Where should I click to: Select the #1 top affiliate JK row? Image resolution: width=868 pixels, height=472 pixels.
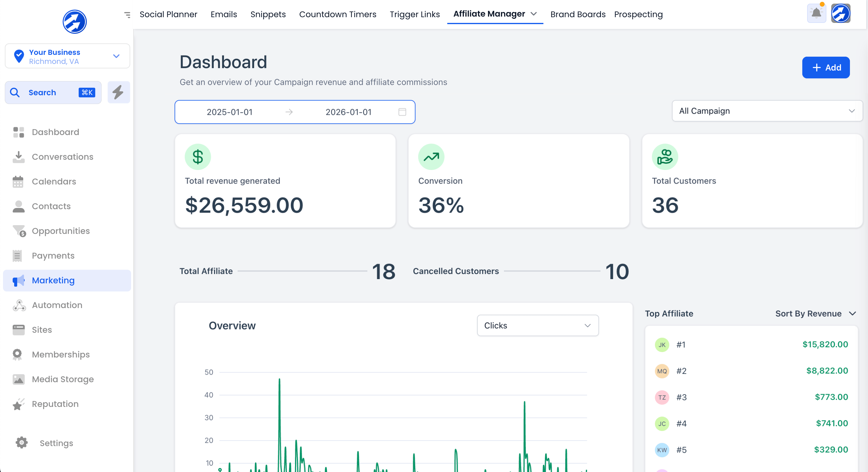click(751, 344)
